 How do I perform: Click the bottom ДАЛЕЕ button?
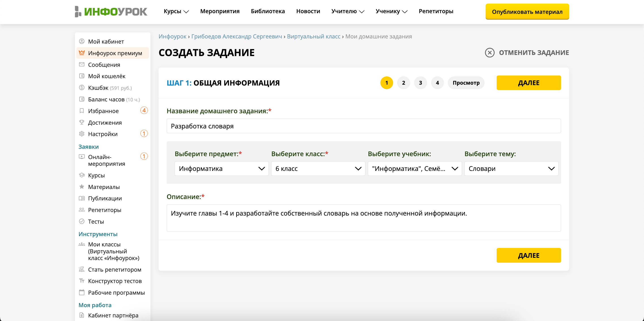coord(528,255)
